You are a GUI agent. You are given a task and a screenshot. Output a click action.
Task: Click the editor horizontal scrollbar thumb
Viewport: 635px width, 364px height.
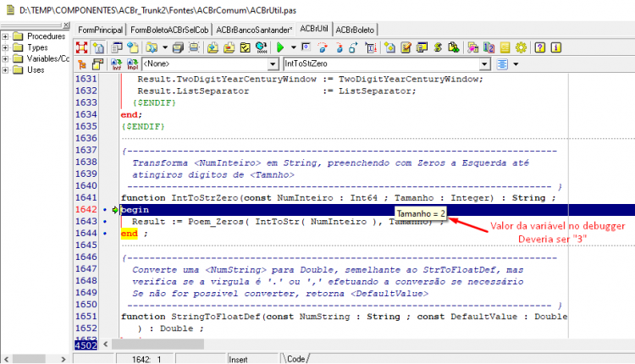(x=158, y=345)
